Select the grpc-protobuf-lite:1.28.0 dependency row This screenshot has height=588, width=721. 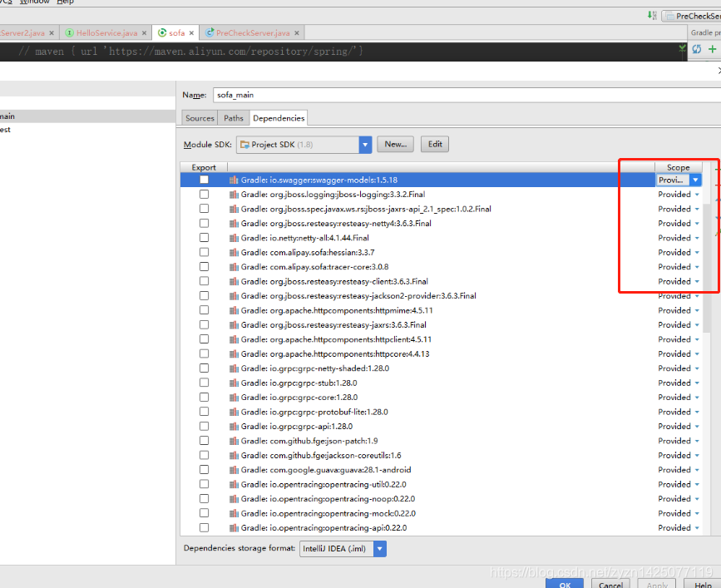click(x=441, y=412)
